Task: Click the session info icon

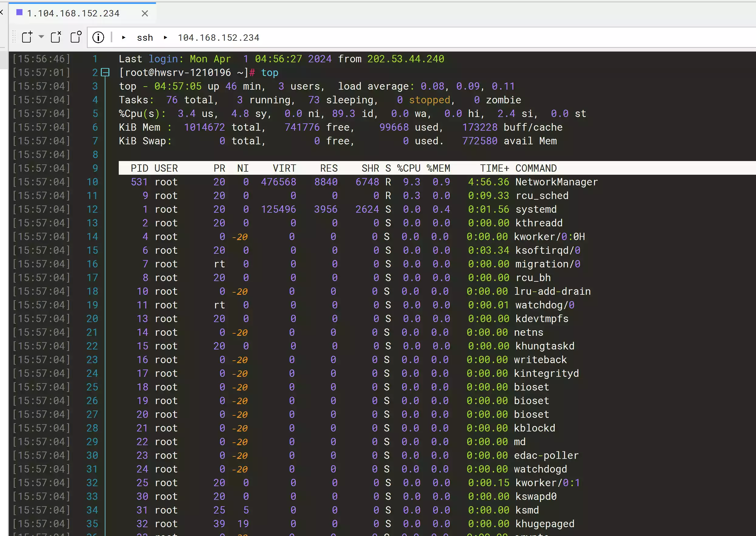Action: [x=98, y=37]
